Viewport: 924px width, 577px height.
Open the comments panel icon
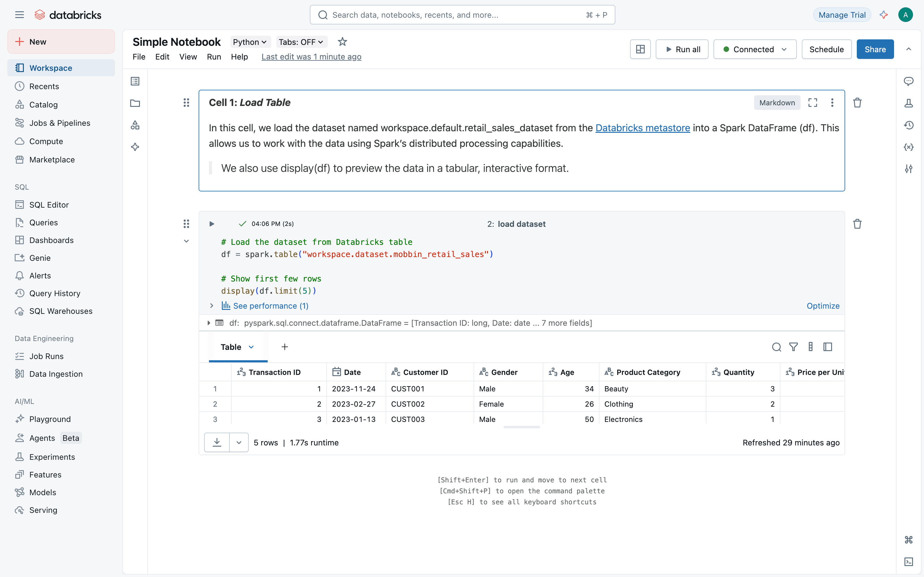click(x=908, y=81)
